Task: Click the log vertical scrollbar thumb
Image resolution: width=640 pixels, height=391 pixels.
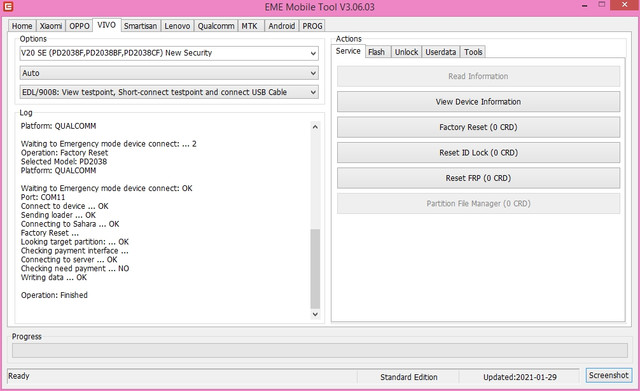Action: click(315, 268)
